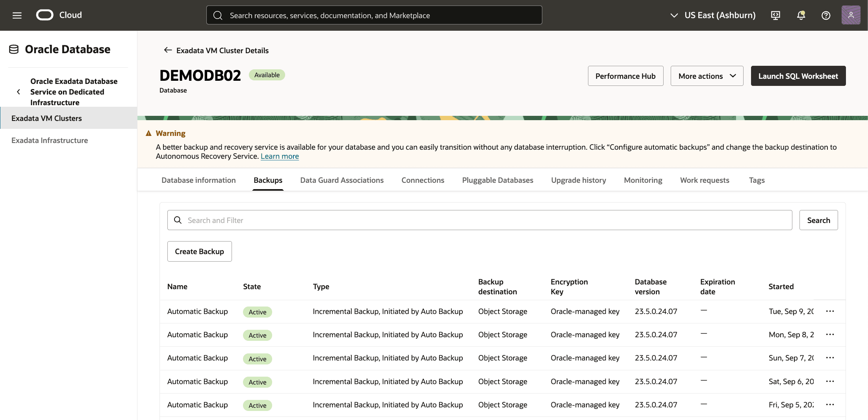Click the Create Backup button
Image resolution: width=868 pixels, height=420 pixels.
point(199,251)
